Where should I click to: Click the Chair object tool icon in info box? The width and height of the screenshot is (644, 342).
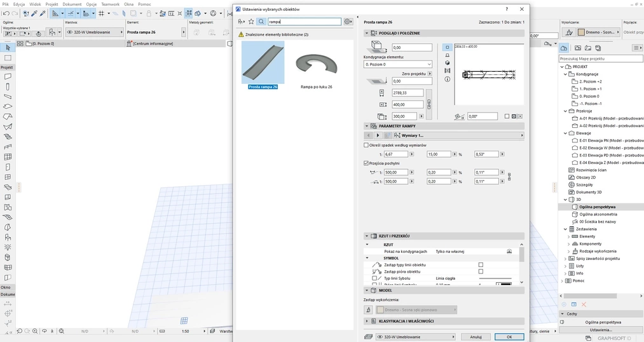click(52, 32)
